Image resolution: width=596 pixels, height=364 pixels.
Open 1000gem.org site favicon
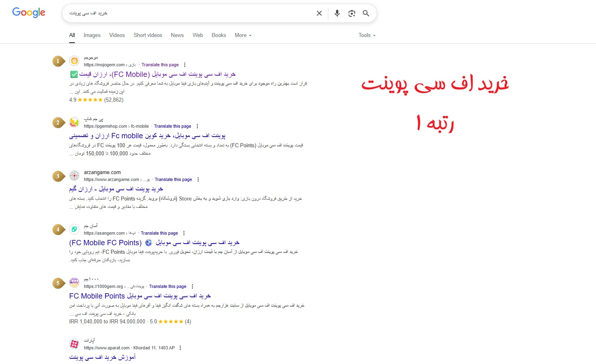[x=74, y=283]
